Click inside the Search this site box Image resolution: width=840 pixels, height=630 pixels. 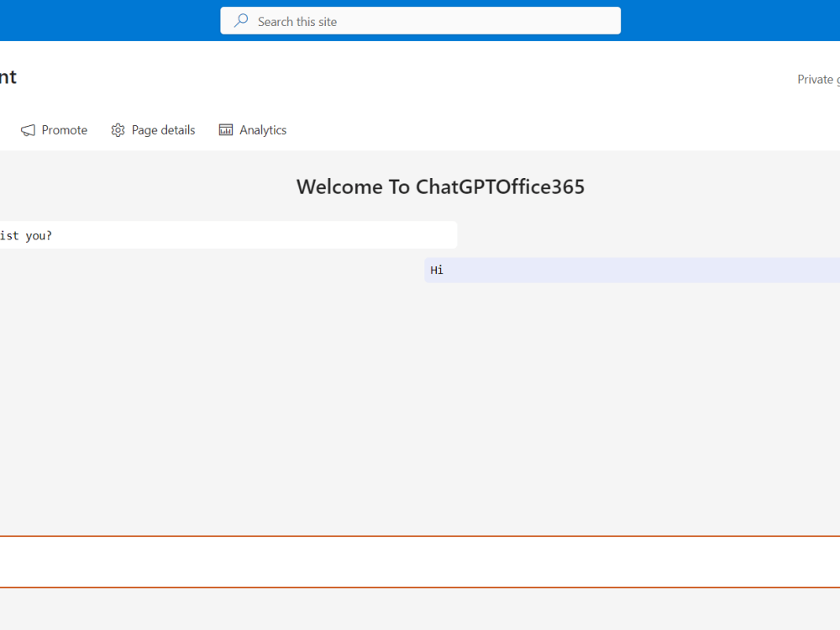420,20
